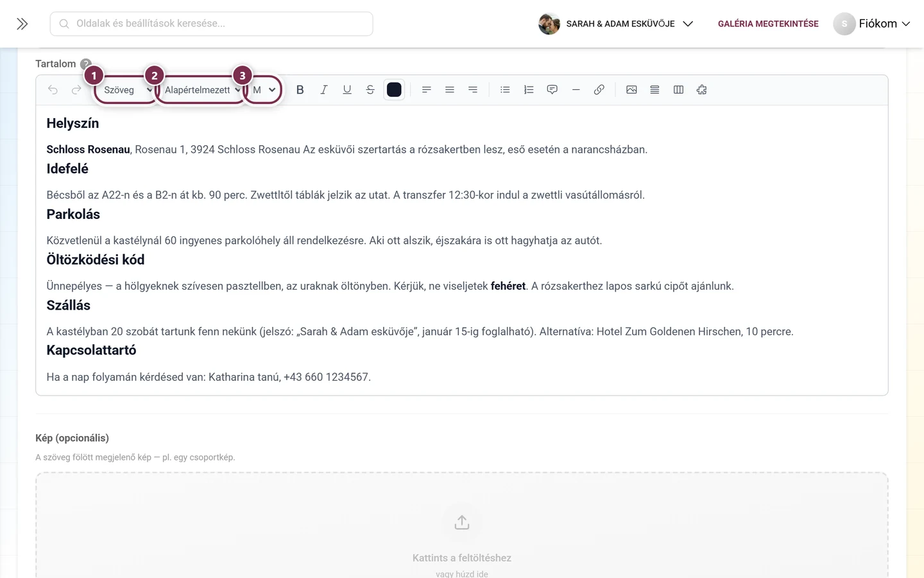Insert an image into the content

click(x=631, y=90)
